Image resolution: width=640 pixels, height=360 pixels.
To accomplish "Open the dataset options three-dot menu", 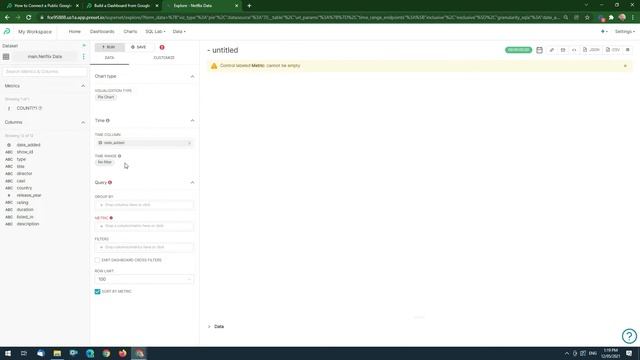I will (84, 57).
